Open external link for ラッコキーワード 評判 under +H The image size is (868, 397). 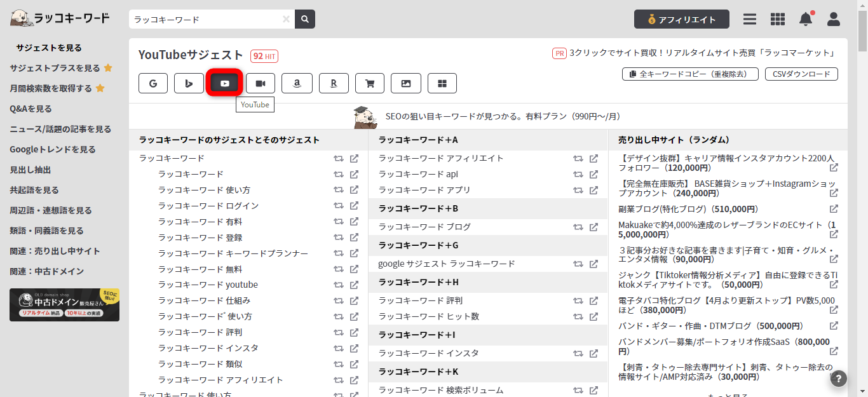(x=593, y=300)
